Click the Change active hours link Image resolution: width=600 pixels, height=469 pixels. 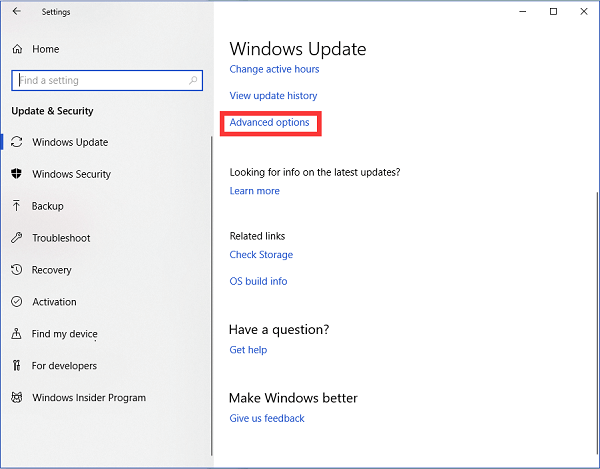[274, 69]
